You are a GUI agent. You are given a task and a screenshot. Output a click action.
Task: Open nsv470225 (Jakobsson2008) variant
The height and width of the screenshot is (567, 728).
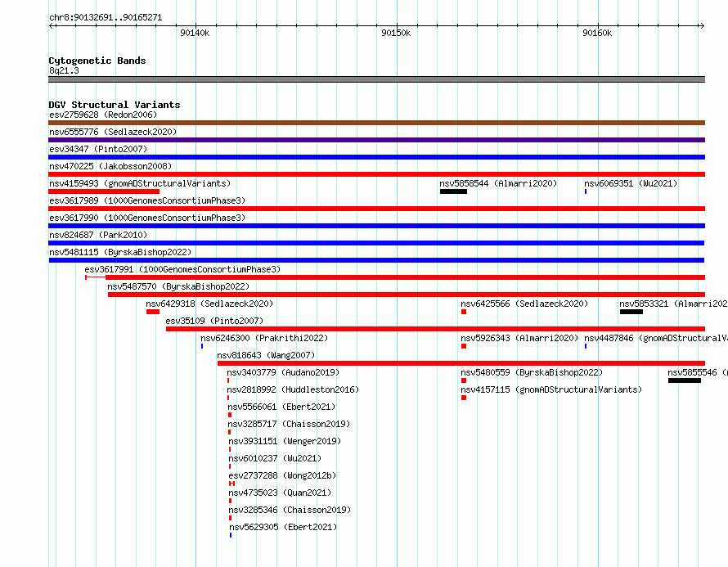tap(110, 166)
